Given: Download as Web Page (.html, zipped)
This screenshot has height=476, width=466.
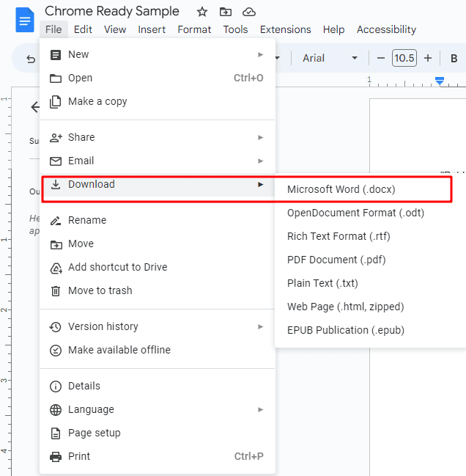Looking at the screenshot, I should pyautogui.click(x=370, y=307).
